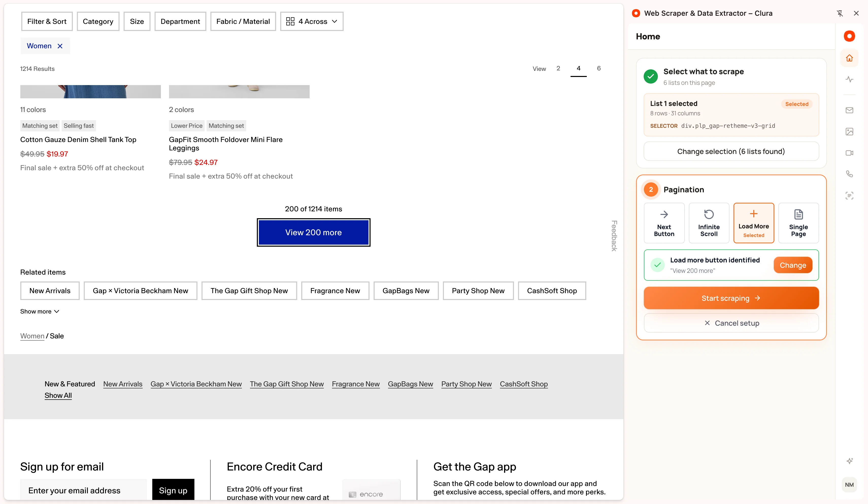Open New Arrivals footer link
Viewport: 868px width, 504px height.
tap(123, 384)
